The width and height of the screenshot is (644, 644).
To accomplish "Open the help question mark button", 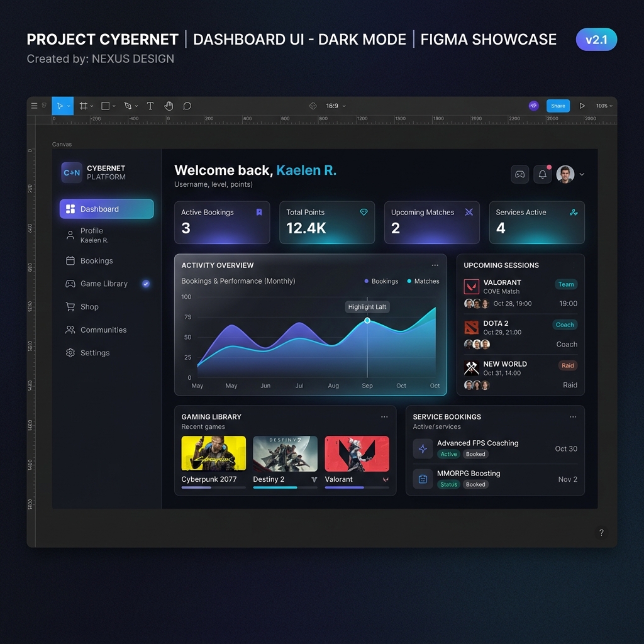I will pos(601,533).
